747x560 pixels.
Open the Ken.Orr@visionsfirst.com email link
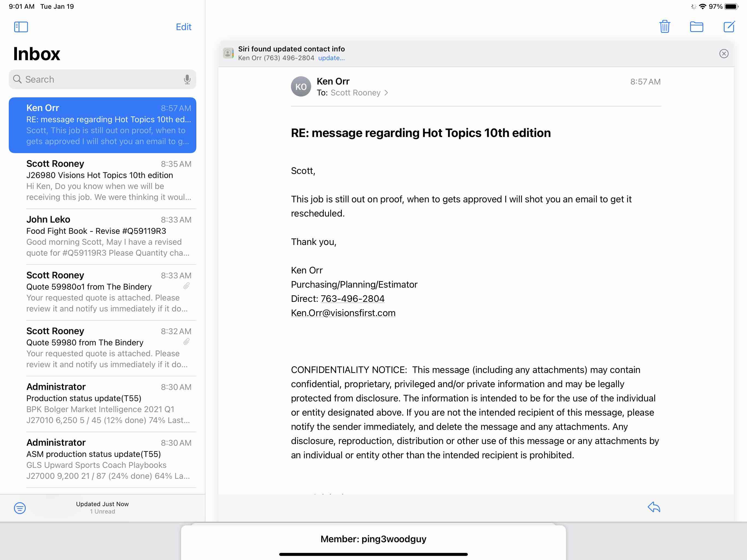point(343,313)
